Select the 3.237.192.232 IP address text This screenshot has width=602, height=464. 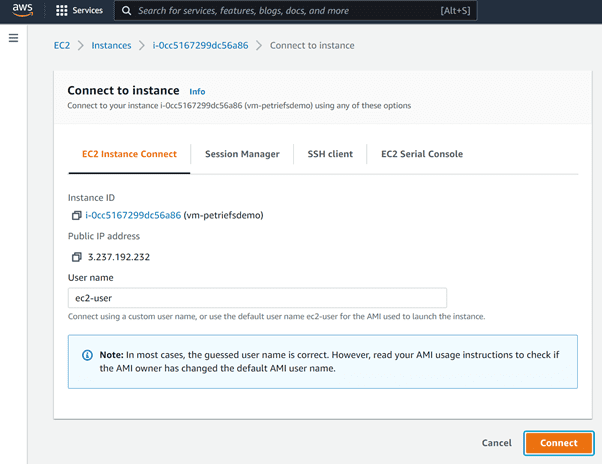[119, 257]
